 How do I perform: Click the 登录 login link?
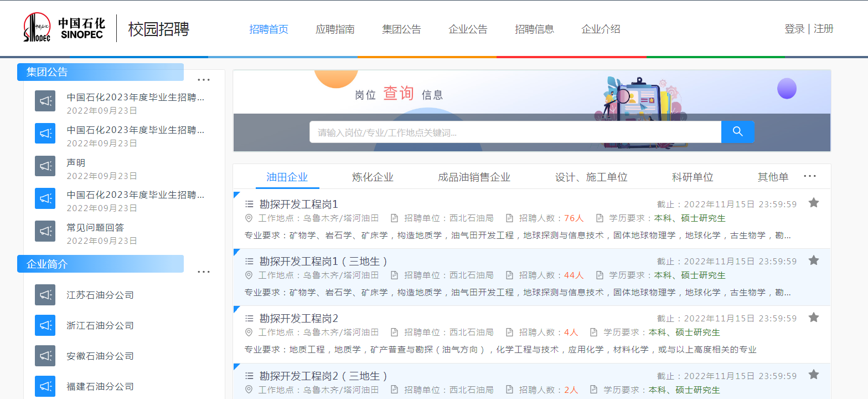[794, 29]
